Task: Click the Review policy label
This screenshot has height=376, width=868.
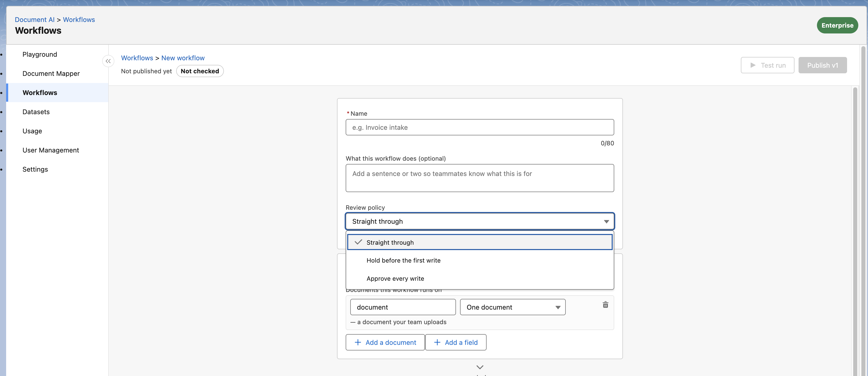Action: [365, 208]
